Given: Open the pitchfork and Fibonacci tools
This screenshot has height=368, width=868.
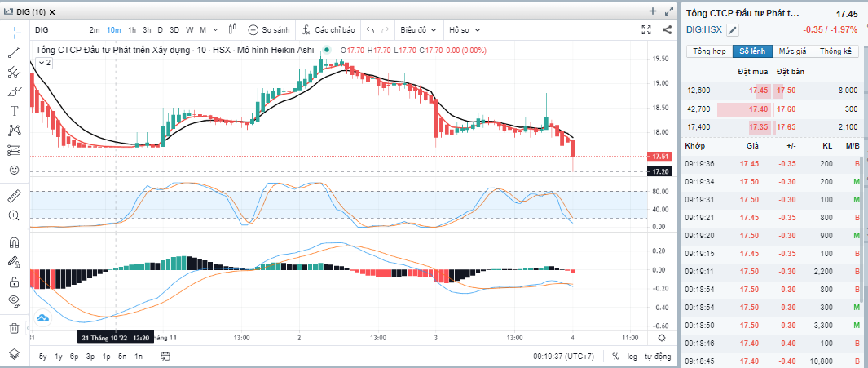Looking at the screenshot, I should 15,72.
